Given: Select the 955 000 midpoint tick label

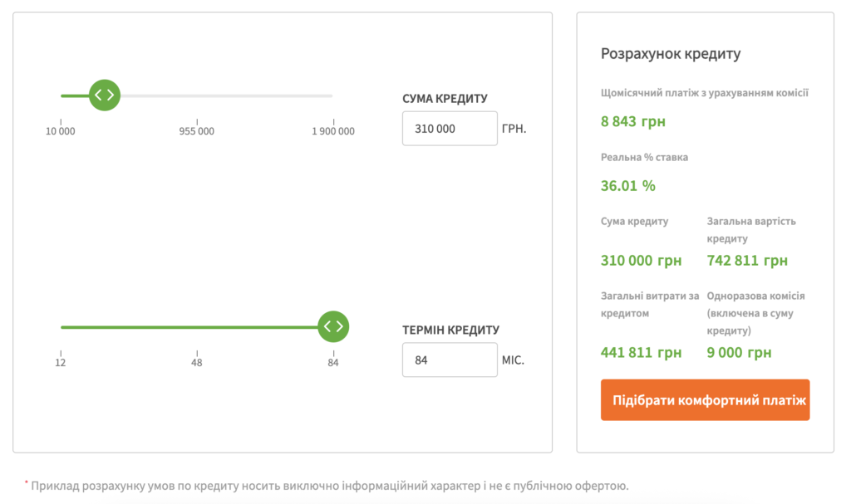Looking at the screenshot, I should [197, 131].
